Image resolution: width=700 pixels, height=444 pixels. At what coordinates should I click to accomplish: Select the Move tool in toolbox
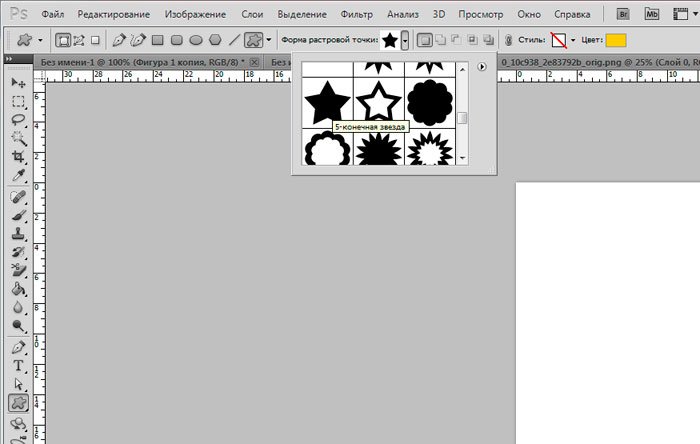(x=18, y=82)
